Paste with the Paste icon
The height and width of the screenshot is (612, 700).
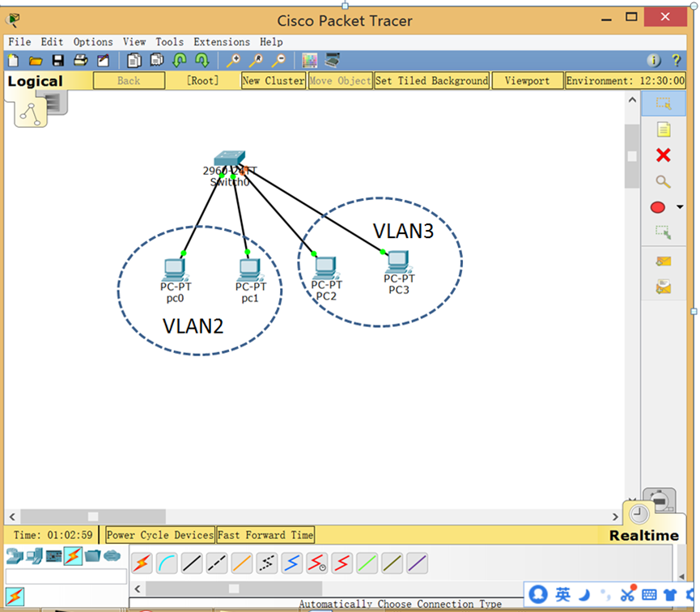point(157,60)
